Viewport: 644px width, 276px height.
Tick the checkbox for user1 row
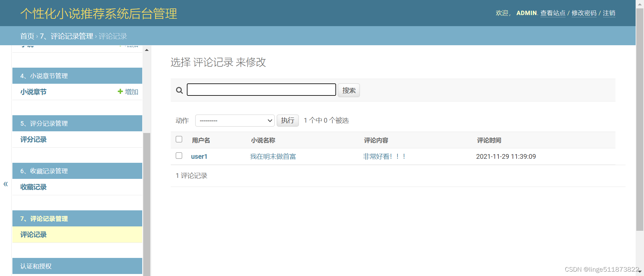point(179,155)
